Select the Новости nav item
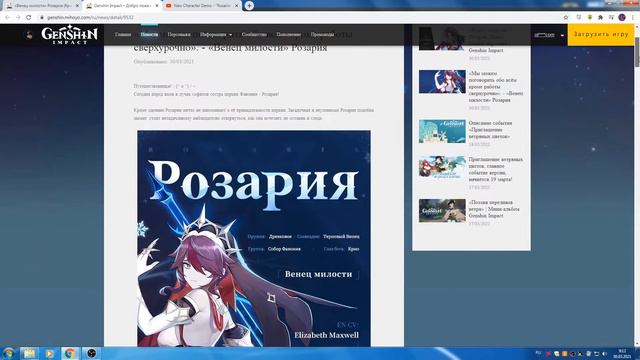Image resolution: width=640 pixels, height=360 pixels. (x=149, y=35)
